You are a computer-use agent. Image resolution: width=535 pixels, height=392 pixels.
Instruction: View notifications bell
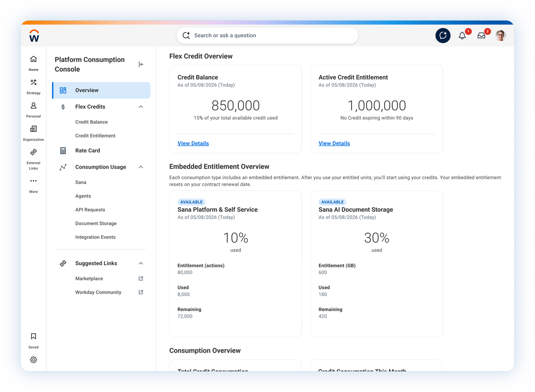462,36
